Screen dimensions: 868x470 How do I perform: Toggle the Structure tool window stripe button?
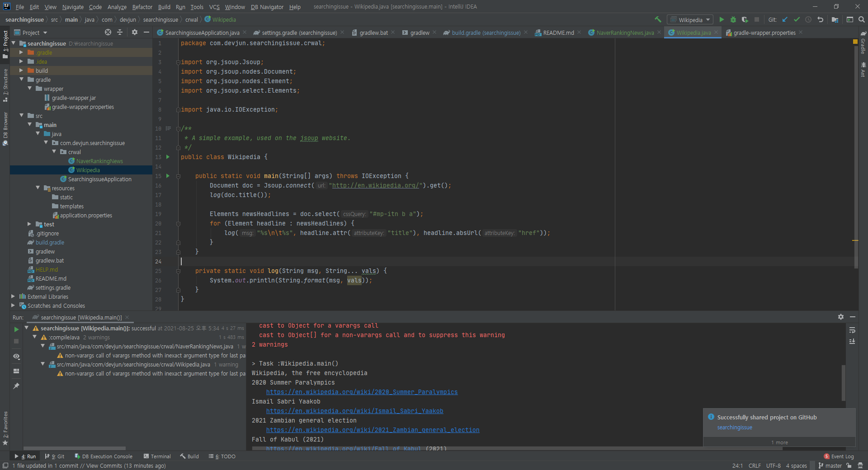pos(5,85)
